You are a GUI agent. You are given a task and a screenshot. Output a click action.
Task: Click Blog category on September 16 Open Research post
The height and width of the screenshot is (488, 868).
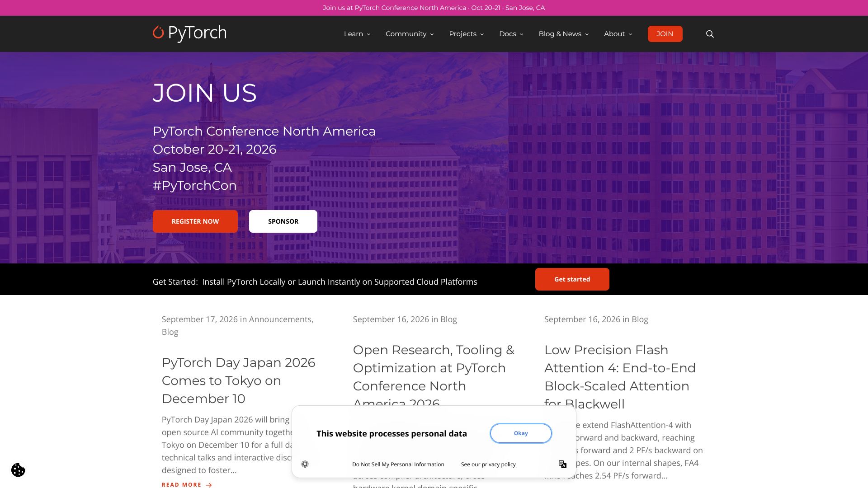point(448,319)
